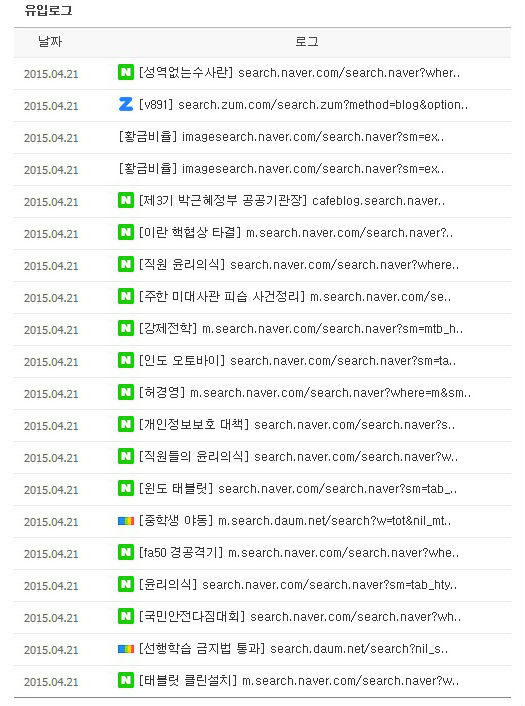Screen dimensions: 525x706
Task: Click Daum icon beside 선행학습 금지법 통과
Action: tap(126, 648)
